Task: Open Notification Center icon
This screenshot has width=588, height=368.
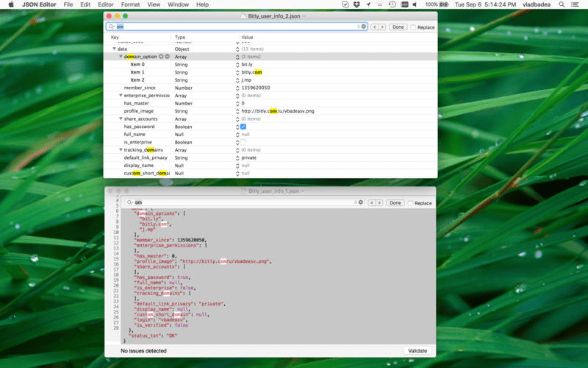Action: coord(575,4)
